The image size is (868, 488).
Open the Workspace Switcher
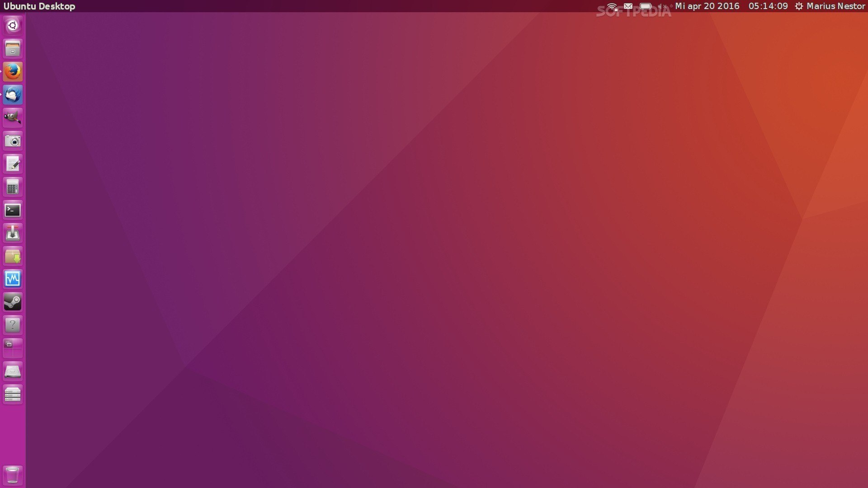(x=13, y=348)
